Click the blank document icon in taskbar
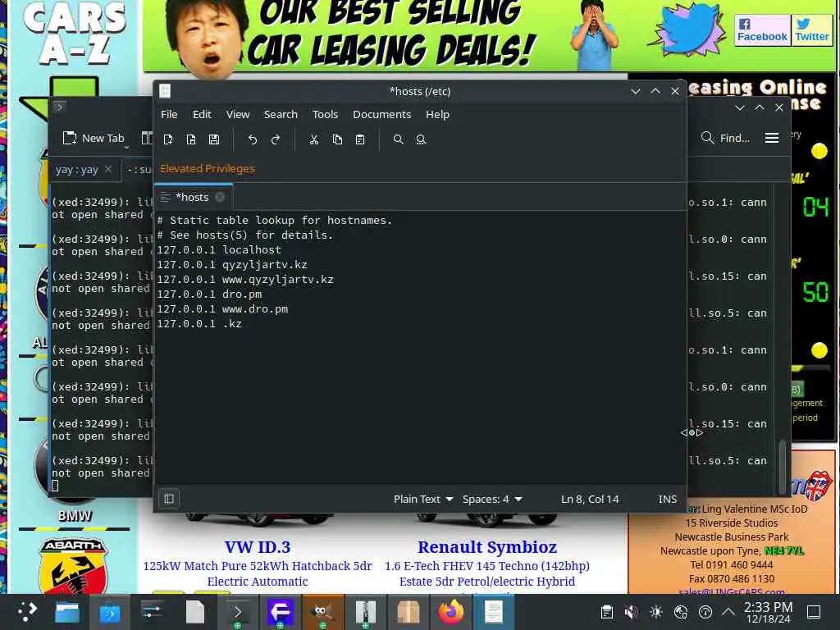840x630 pixels. [195, 612]
